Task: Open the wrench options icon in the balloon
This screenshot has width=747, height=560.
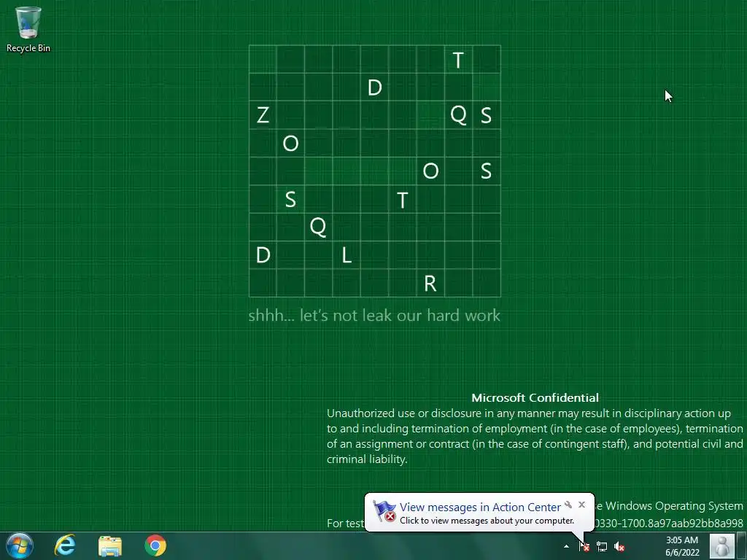Action: (x=568, y=505)
